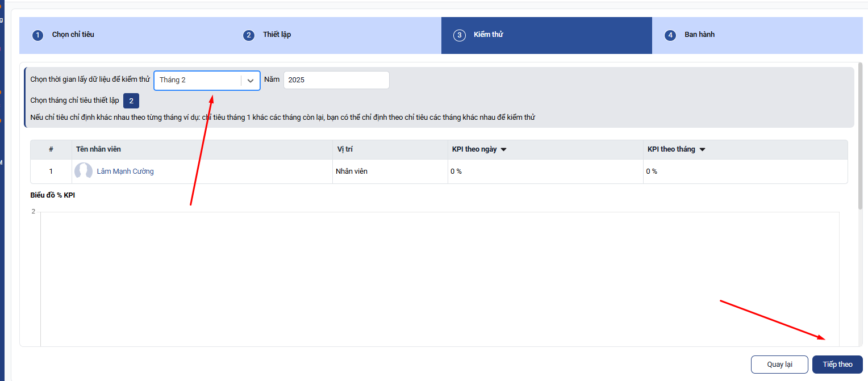Click the vertical scrollbar on right
Viewport: 868px width, 381px height.
[x=860, y=136]
